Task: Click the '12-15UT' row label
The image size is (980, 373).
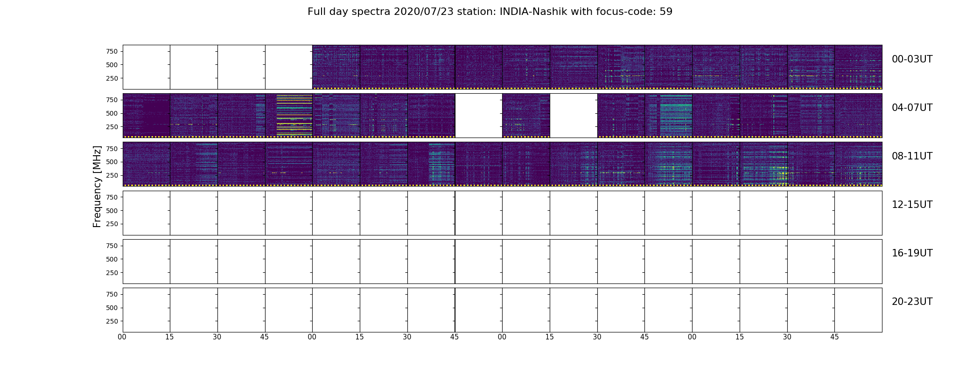Action: 912,205
